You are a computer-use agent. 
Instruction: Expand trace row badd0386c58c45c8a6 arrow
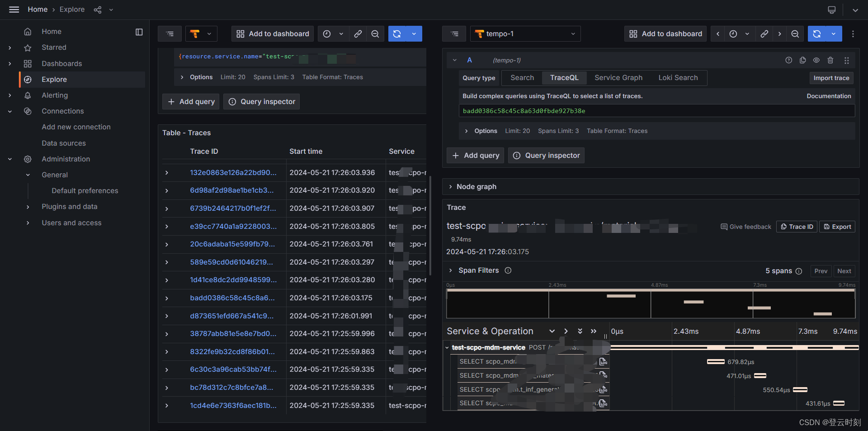(x=166, y=298)
